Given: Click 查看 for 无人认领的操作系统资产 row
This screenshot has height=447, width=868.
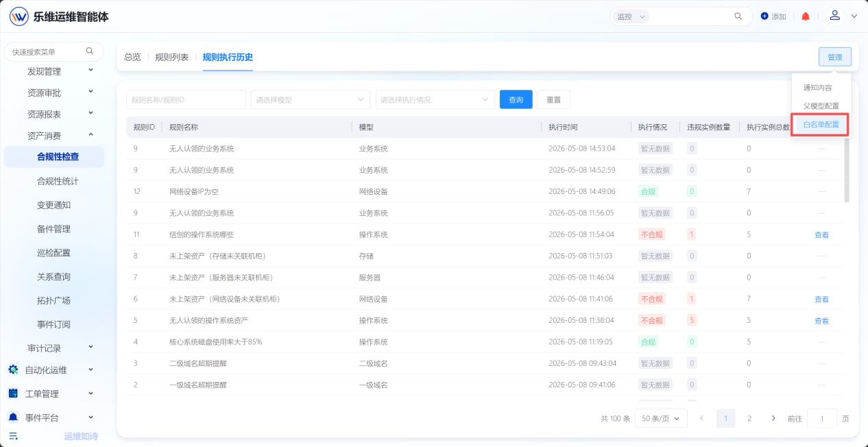Looking at the screenshot, I should click(821, 321).
